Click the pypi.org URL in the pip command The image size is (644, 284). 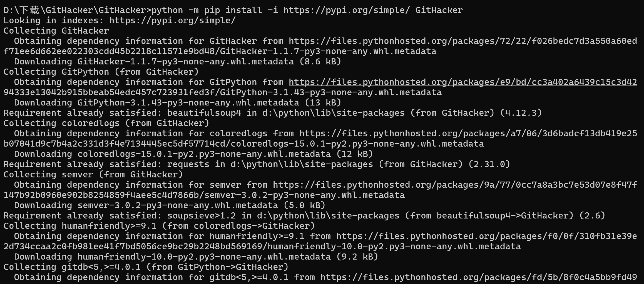(346, 11)
